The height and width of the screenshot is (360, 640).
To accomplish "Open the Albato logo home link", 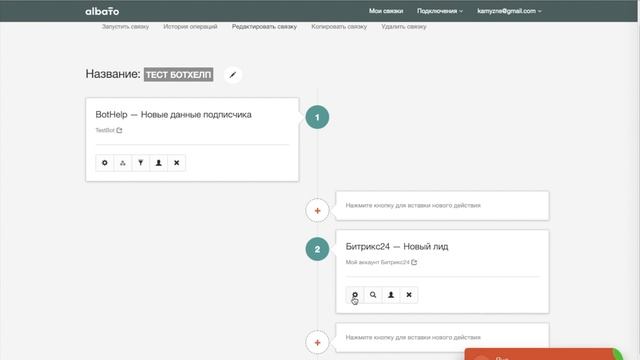I will coord(102,11).
